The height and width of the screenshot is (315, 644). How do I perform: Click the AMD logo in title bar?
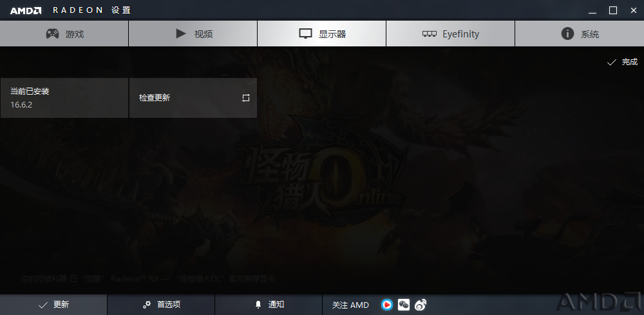pyautogui.click(x=26, y=11)
